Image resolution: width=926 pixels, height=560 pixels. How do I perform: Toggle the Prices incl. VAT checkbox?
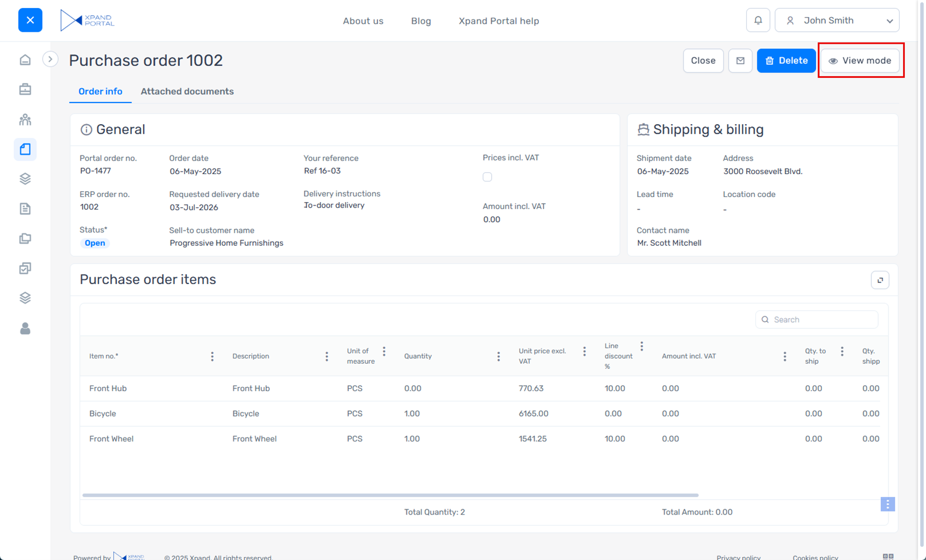click(487, 177)
